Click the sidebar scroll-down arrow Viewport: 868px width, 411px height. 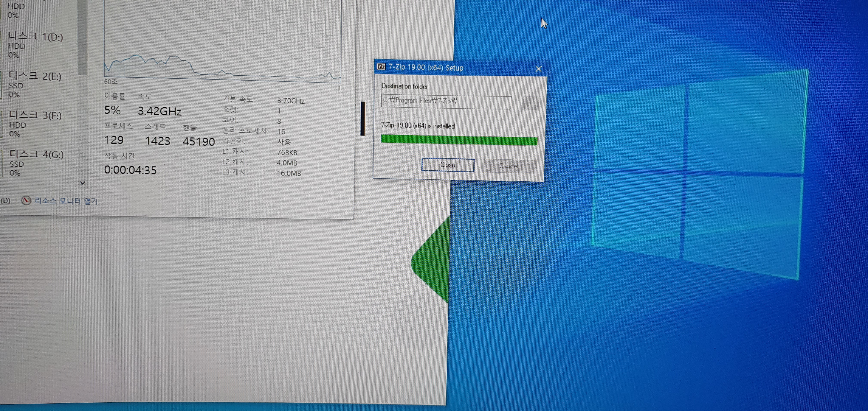pyautogui.click(x=82, y=183)
